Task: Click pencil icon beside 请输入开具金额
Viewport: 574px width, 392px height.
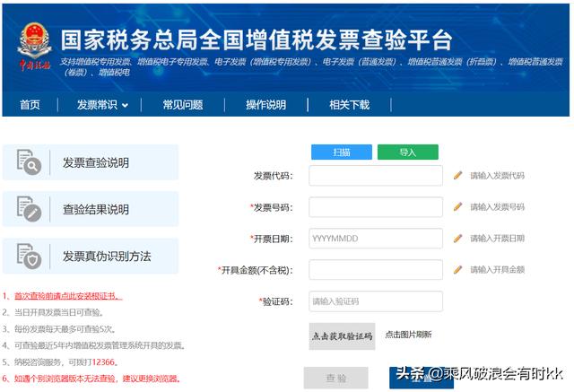Action: coord(457,269)
